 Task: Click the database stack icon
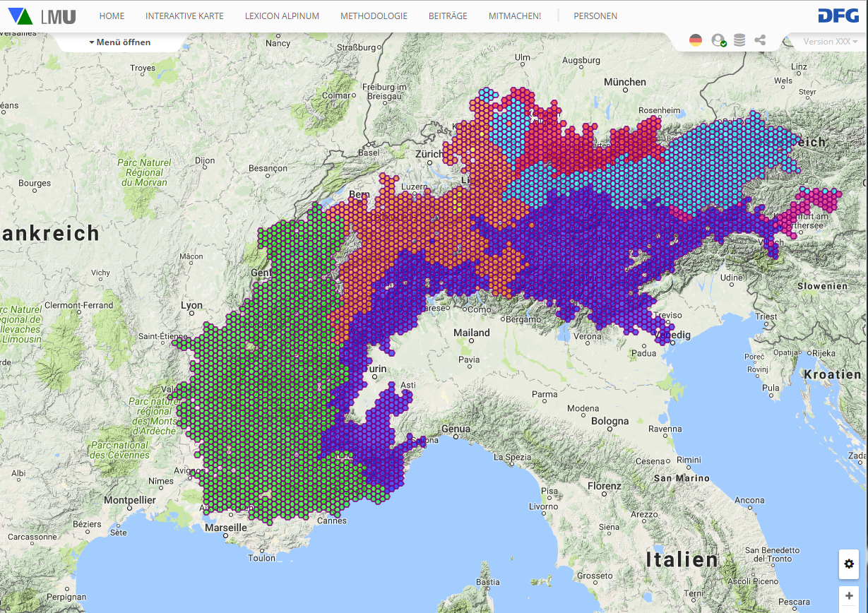(739, 40)
